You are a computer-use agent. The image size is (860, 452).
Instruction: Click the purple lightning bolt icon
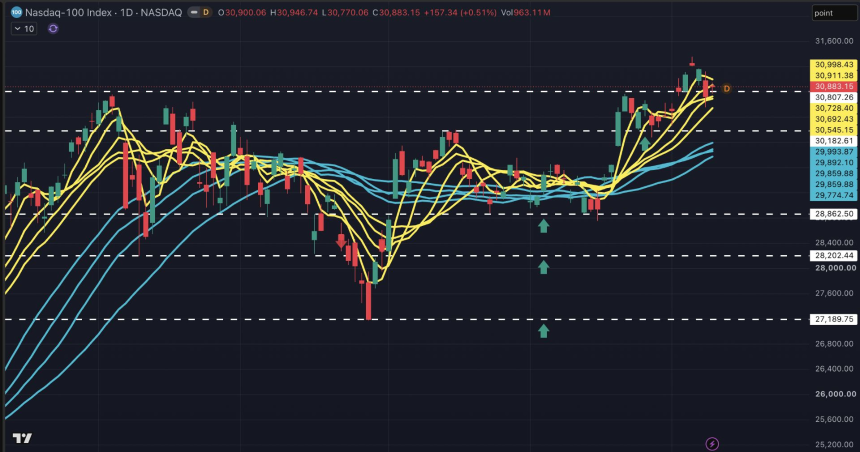pyautogui.click(x=711, y=443)
